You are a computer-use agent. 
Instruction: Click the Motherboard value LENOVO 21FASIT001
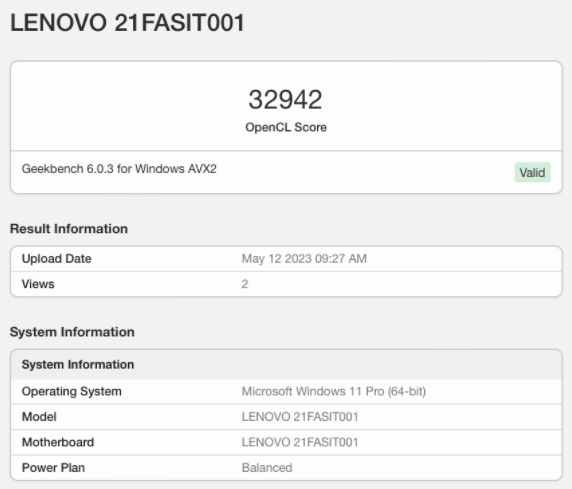click(300, 442)
